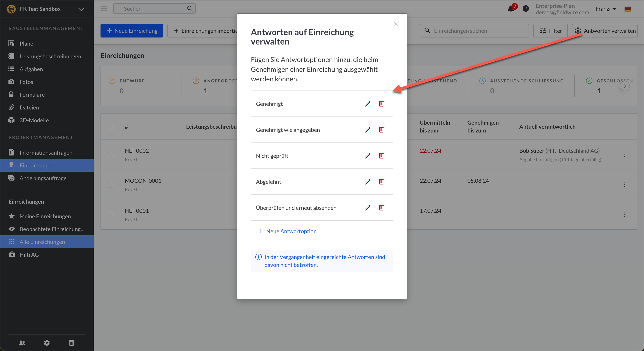This screenshot has height=351, width=644.
Task: Edit the Überprüfen und erneut absenden option
Action: click(367, 208)
